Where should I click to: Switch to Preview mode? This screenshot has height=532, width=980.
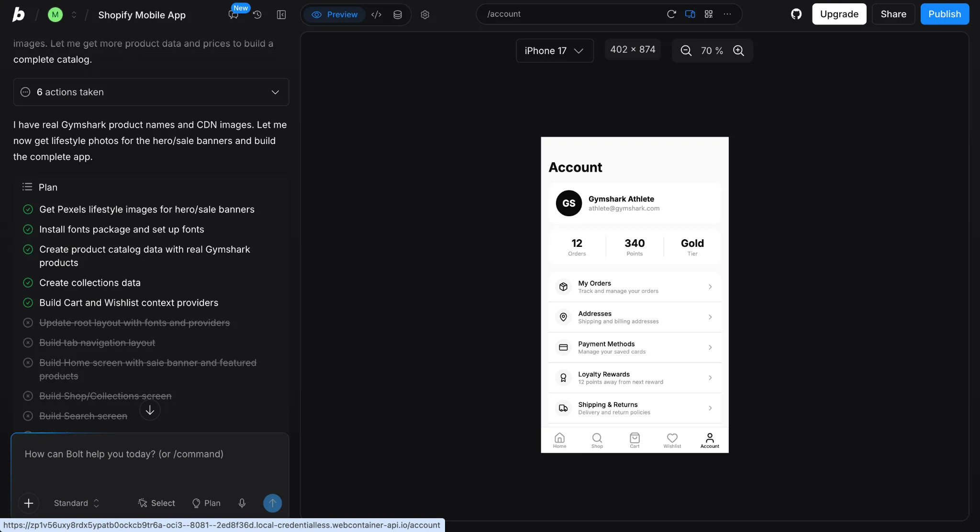coord(334,15)
